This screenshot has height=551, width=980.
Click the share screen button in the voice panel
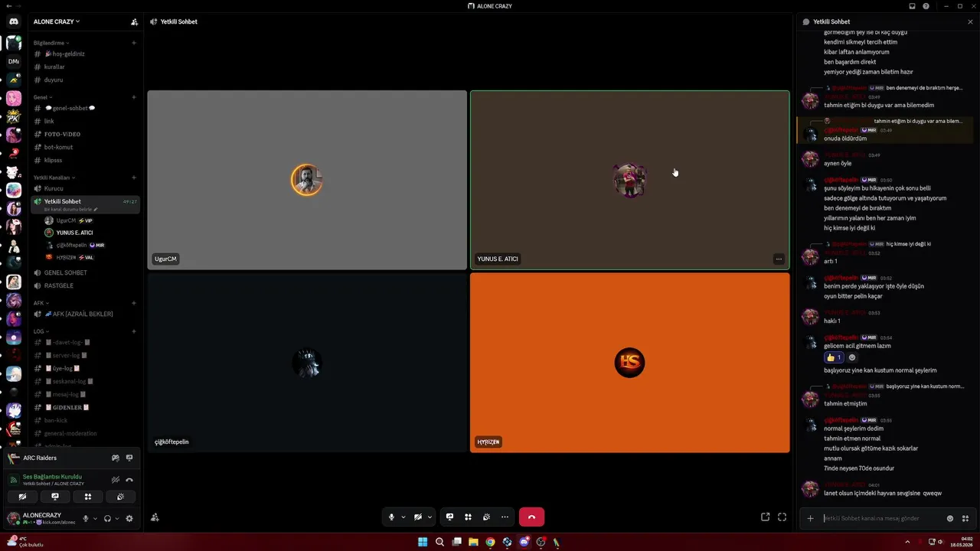[55, 497]
